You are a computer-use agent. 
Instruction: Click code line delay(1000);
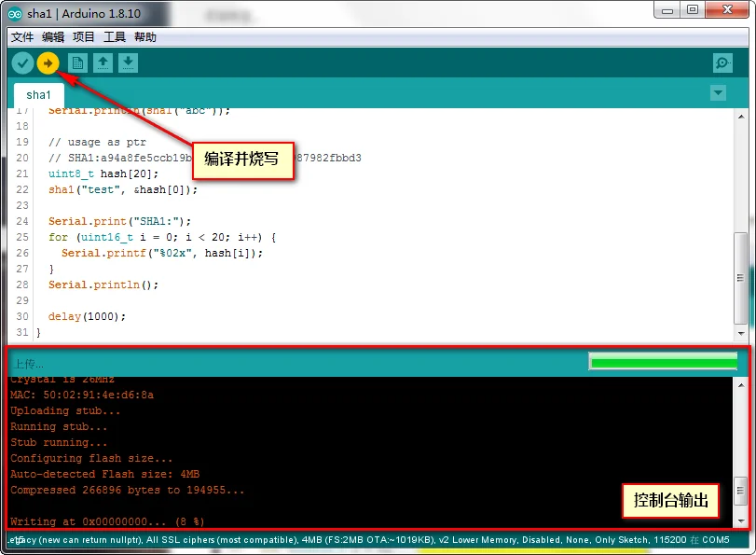coord(87,316)
